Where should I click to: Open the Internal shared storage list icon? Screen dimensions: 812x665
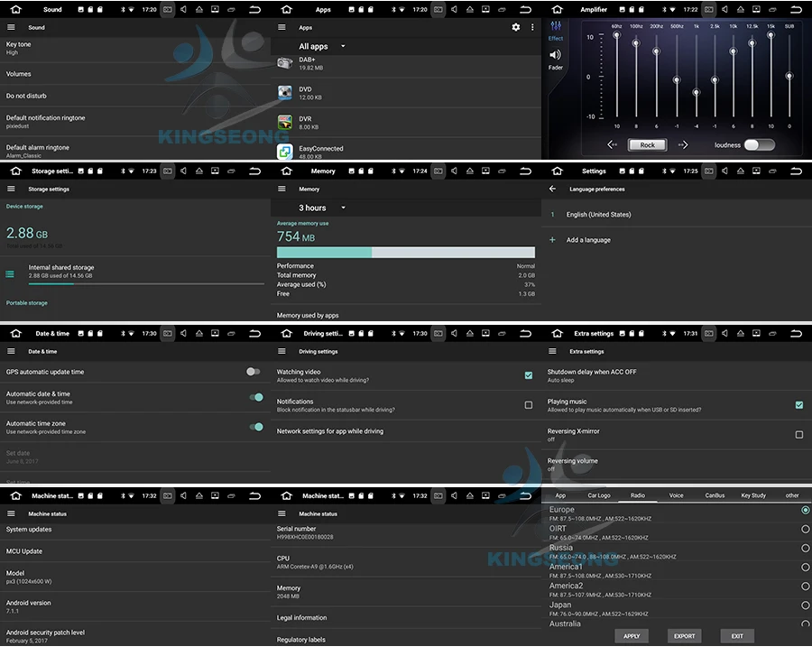(x=10, y=274)
